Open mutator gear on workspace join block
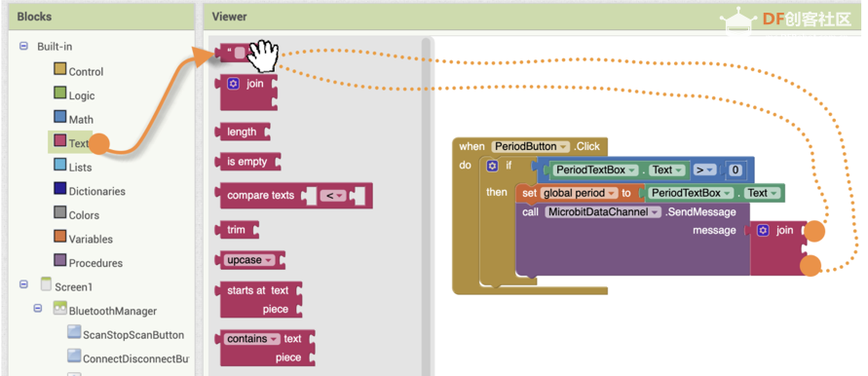 click(763, 230)
